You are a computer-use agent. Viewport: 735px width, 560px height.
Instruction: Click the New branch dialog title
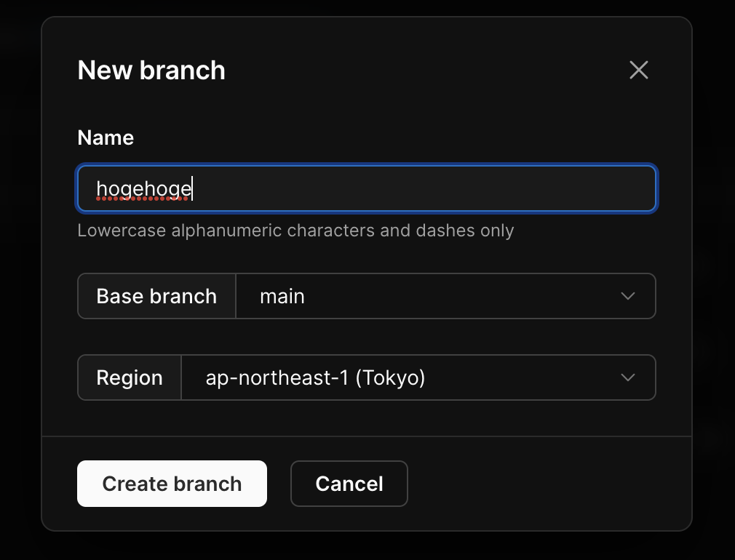pyautogui.click(x=151, y=71)
